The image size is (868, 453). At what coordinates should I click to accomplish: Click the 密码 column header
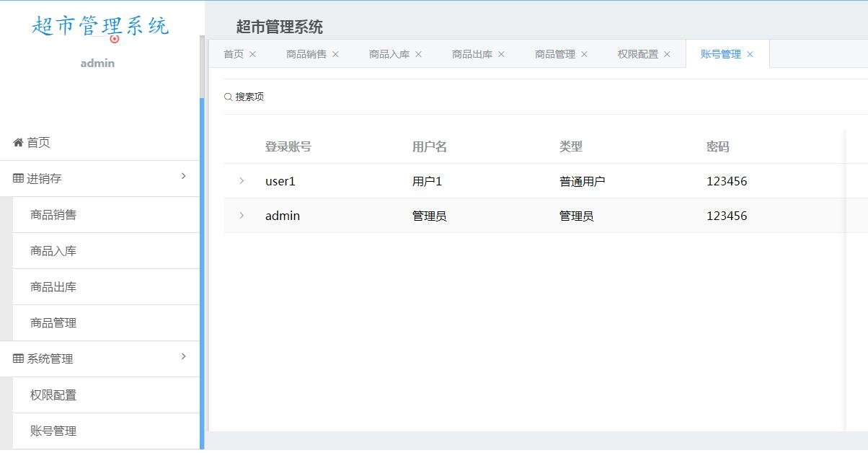click(718, 146)
